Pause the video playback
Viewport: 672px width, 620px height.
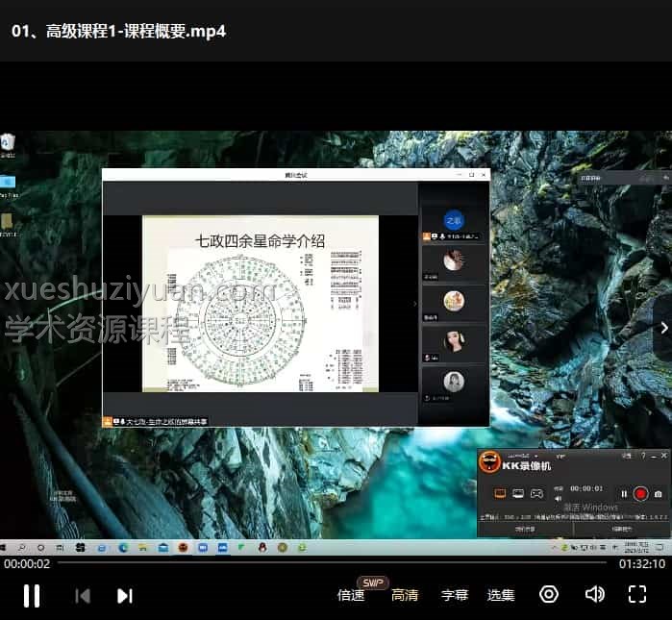coord(32,595)
